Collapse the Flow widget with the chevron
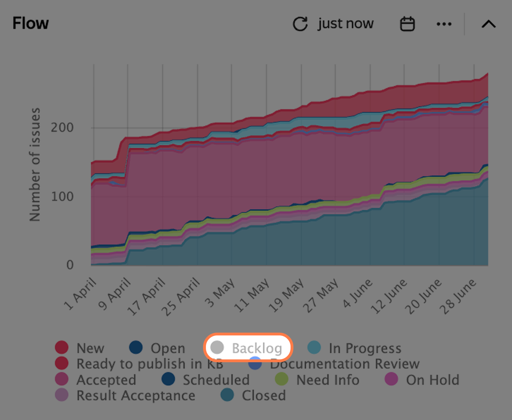This screenshot has width=512, height=420. point(489,24)
